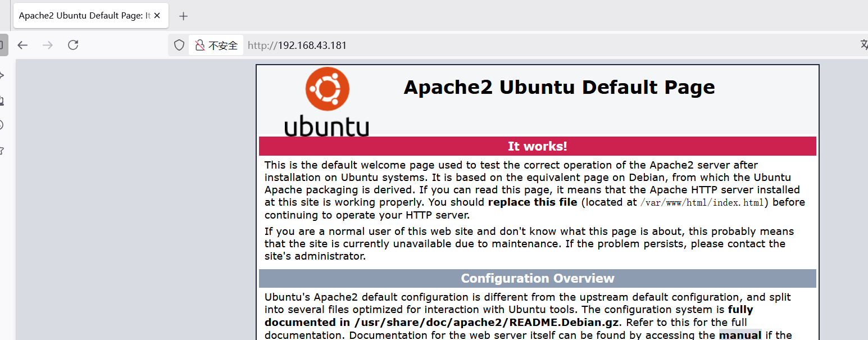This screenshot has height=340, width=868.
Task: Open the tracking protection shield panel
Action: (x=179, y=46)
